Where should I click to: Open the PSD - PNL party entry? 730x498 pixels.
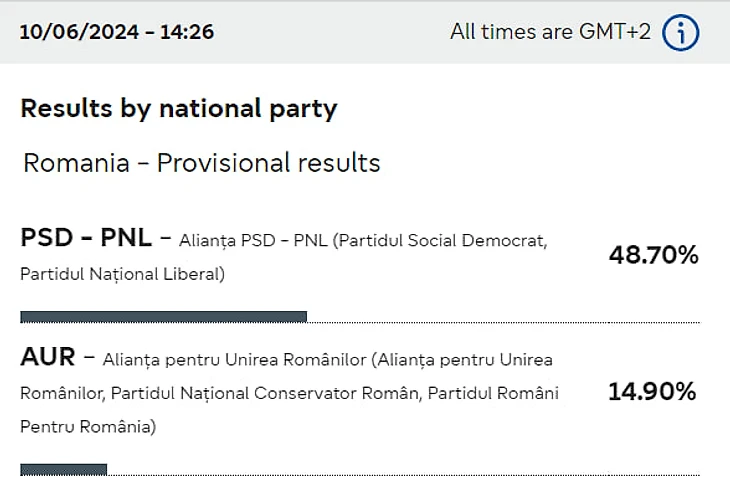point(86,238)
